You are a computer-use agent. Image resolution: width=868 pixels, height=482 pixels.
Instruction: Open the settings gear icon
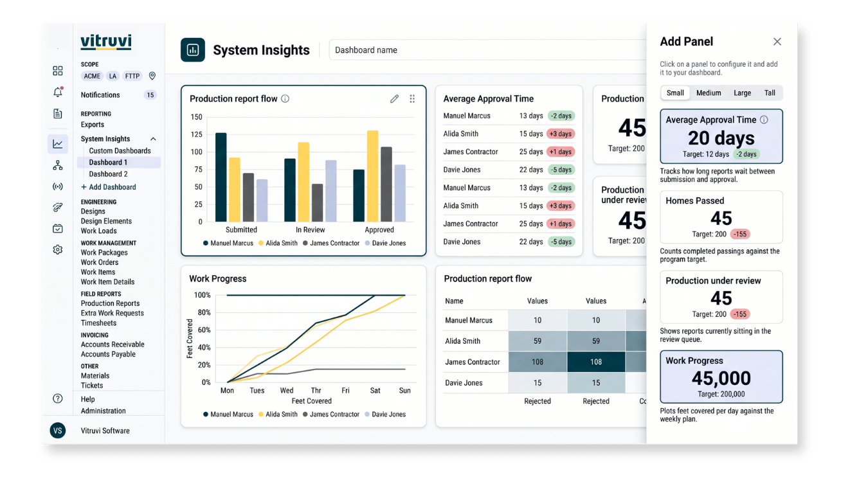pyautogui.click(x=58, y=249)
